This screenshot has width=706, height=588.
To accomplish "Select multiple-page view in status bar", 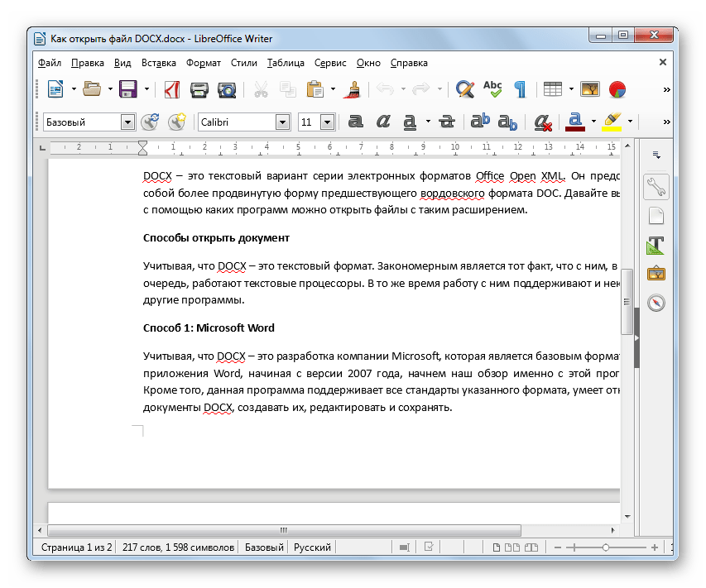I will pyautogui.click(x=512, y=547).
